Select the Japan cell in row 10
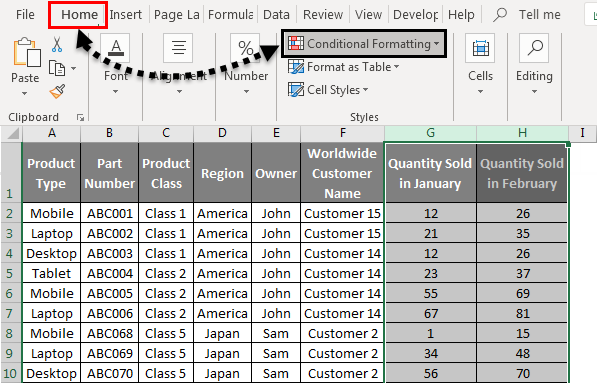597x385 pixels. pos(222,374)
